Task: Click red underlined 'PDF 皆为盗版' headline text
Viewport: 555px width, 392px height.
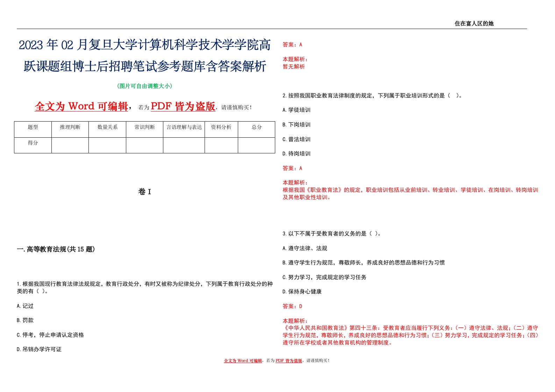Action: pyautogui.click(x=183, y=106)
